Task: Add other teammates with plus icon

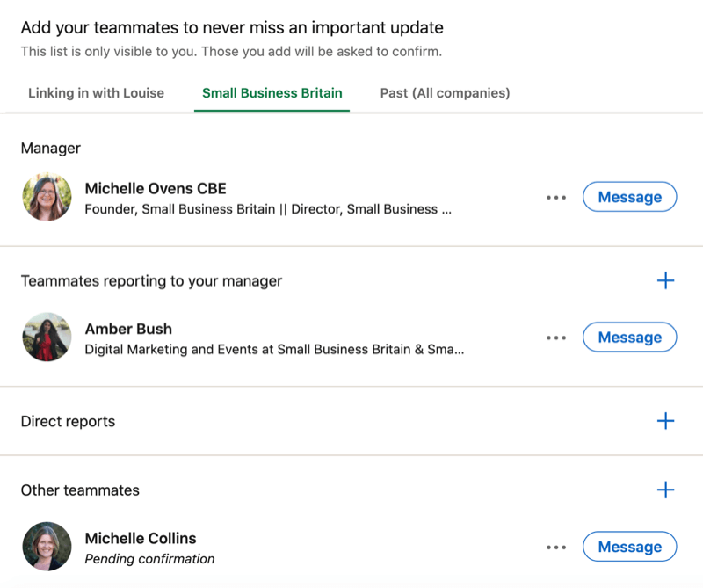Action: 665,490
